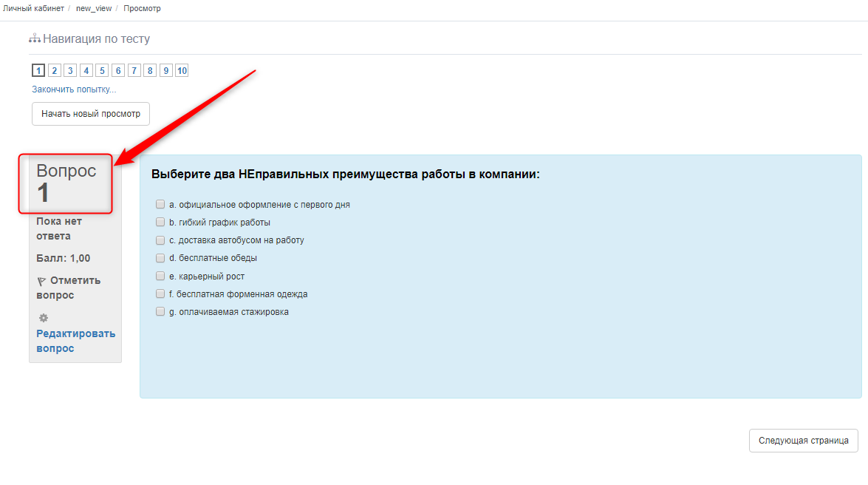The height and width of the screenshot is (485, 868).
Task: Open Личный кабинет breadcrumb link
Action: [32, 8]
